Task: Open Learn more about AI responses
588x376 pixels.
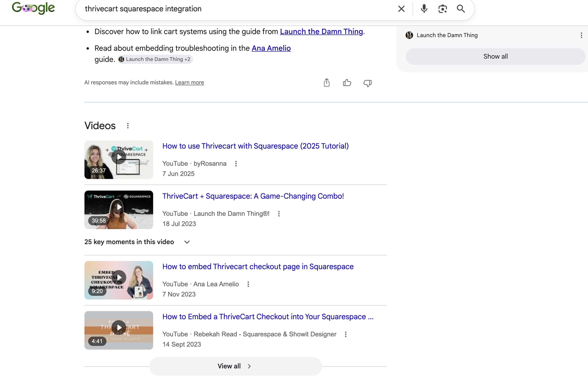Action: (x=189, y=82)
